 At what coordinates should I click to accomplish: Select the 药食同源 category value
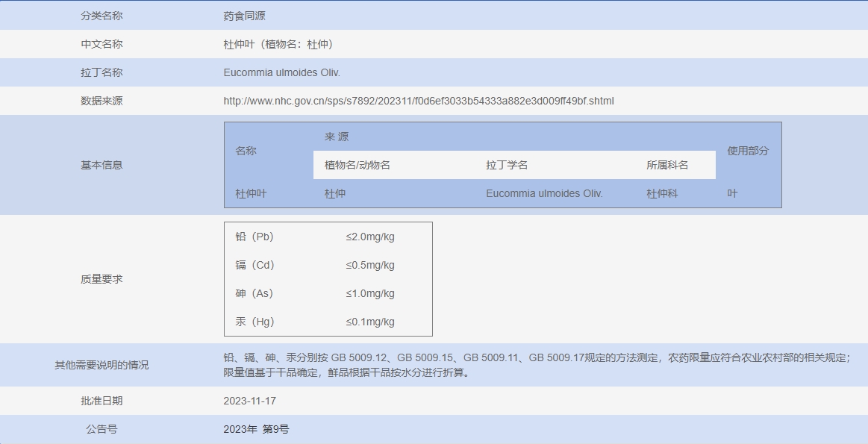coord(244,16)
